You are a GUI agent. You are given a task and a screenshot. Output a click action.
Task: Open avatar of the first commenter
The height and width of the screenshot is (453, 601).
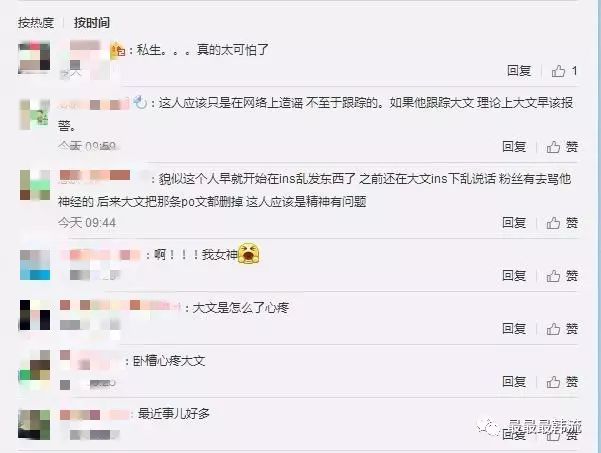pyautogui.click(x=34, y=57)
